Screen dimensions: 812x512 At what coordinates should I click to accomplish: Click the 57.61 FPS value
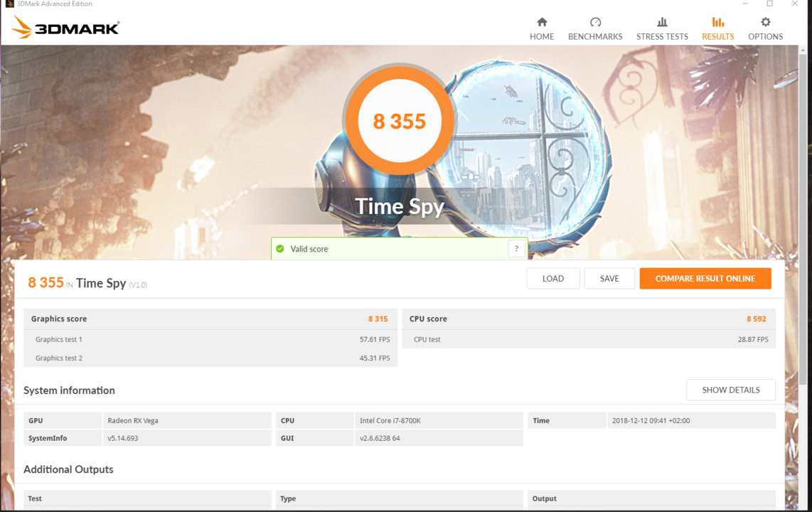[375, 340]
